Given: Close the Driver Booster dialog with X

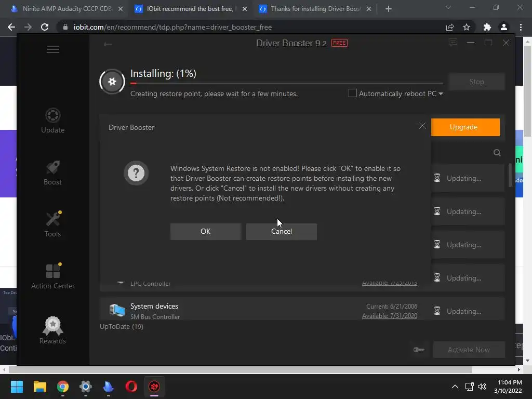Looking at the screenshot, I should tap(422, 126).
